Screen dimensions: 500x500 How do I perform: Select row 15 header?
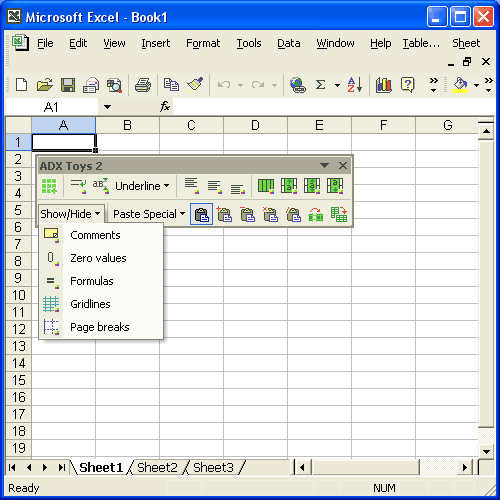pos(19,380)
